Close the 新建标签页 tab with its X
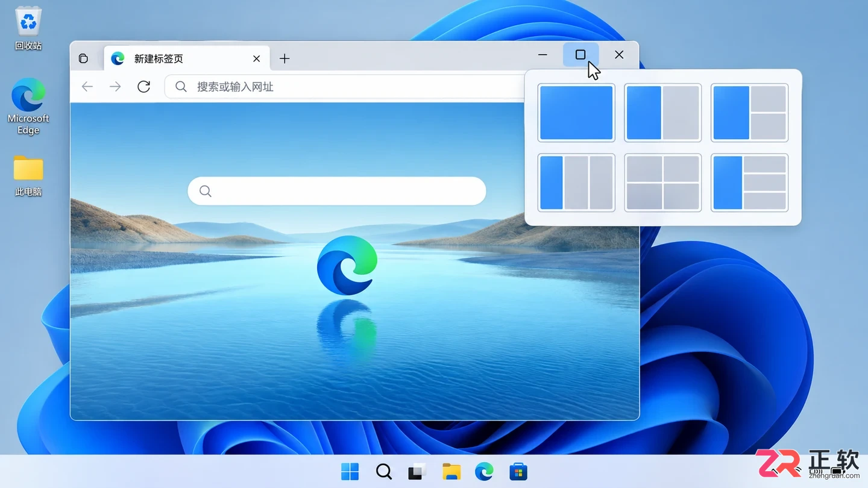The width and height of the screenshot is (868, 488). coord(256,58)
